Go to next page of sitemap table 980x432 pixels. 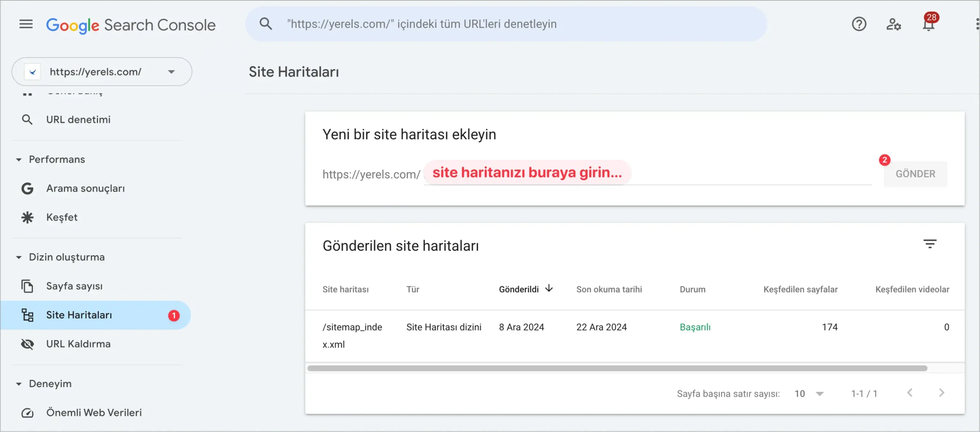click(x=942, y=393)
